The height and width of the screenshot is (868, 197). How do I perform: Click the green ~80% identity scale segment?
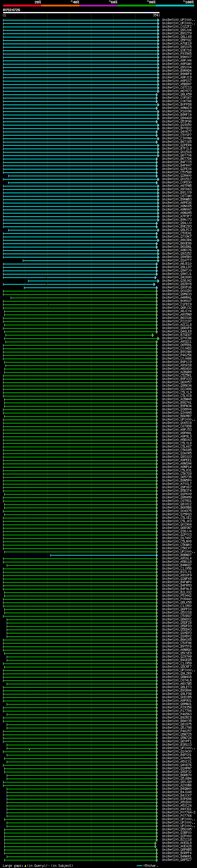(137, 6)
